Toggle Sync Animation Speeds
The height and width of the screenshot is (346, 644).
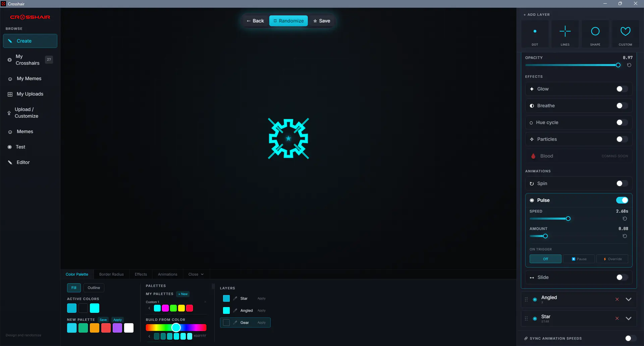click(x=631, y=338)
